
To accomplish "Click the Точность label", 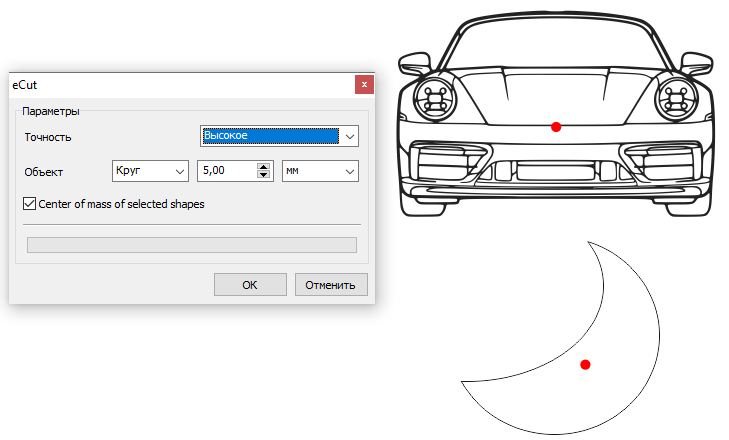I will coord(48,137).
